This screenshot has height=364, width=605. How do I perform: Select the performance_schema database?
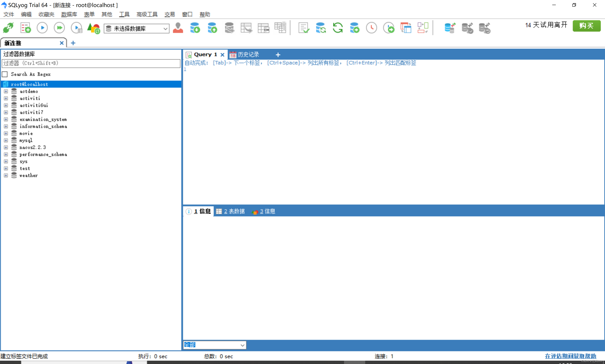[43, 154]
